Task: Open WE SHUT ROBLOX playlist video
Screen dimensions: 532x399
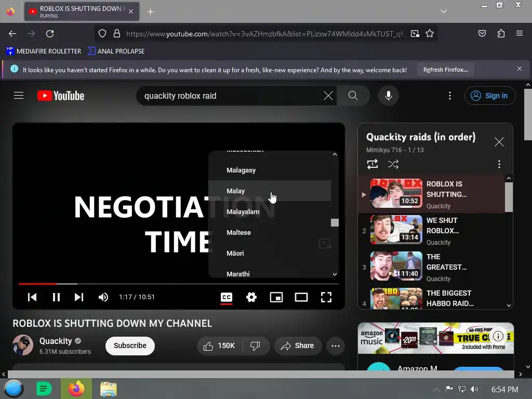Action: click(x=432, y=231)
